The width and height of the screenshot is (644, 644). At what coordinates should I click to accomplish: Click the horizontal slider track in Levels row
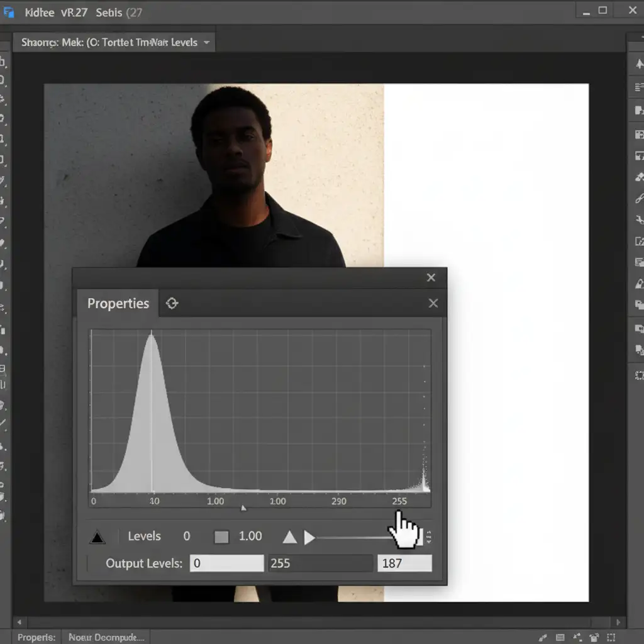(x=352, y=538)
